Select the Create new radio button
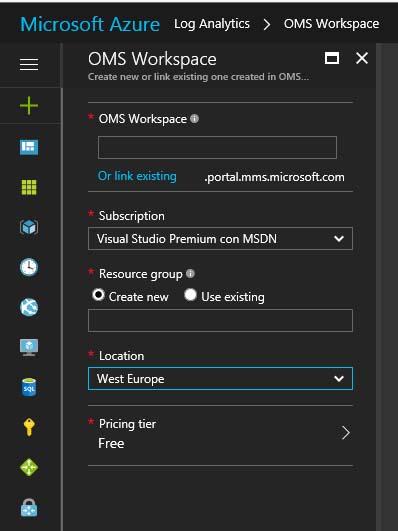Viewport: 398px width, 531px height. (x=98, y=295)
